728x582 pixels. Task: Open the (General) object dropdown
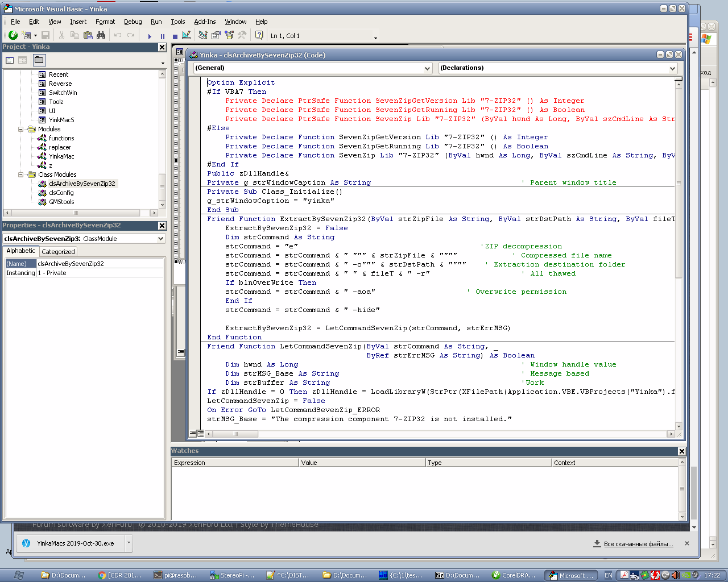pyautogui.click(x=427, y=68)
